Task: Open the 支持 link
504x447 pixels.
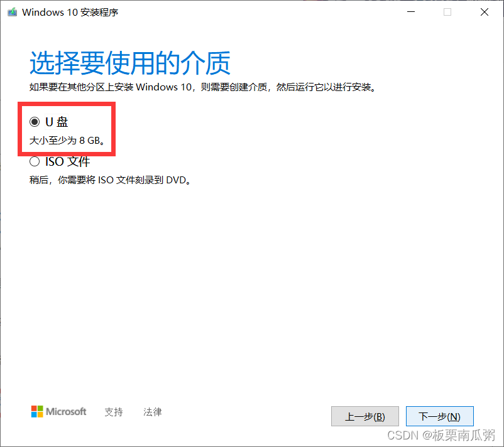Action: pos(114,412)
